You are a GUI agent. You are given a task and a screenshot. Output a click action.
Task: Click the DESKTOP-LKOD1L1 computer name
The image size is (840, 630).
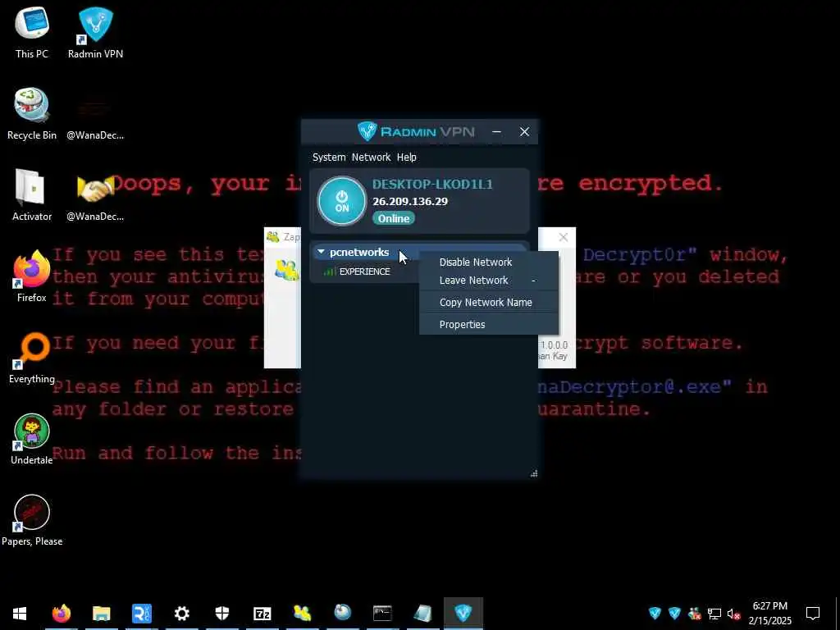click(x=432, y=185)
